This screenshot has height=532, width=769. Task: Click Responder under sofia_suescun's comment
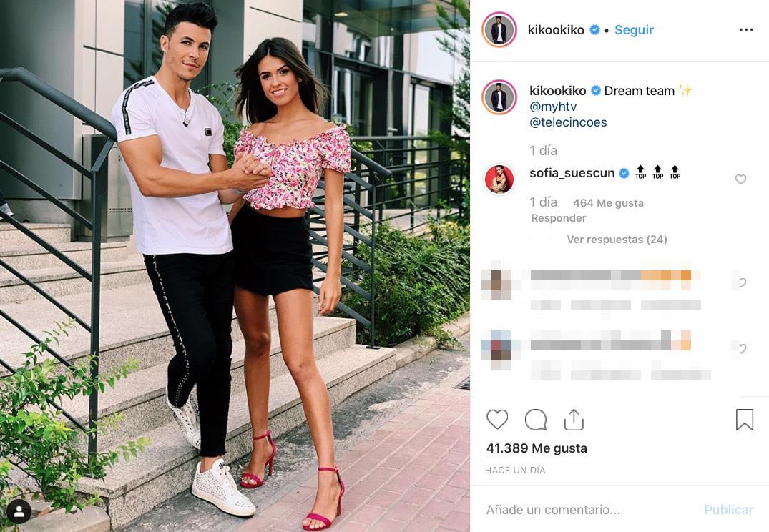[x=559, y=217]
